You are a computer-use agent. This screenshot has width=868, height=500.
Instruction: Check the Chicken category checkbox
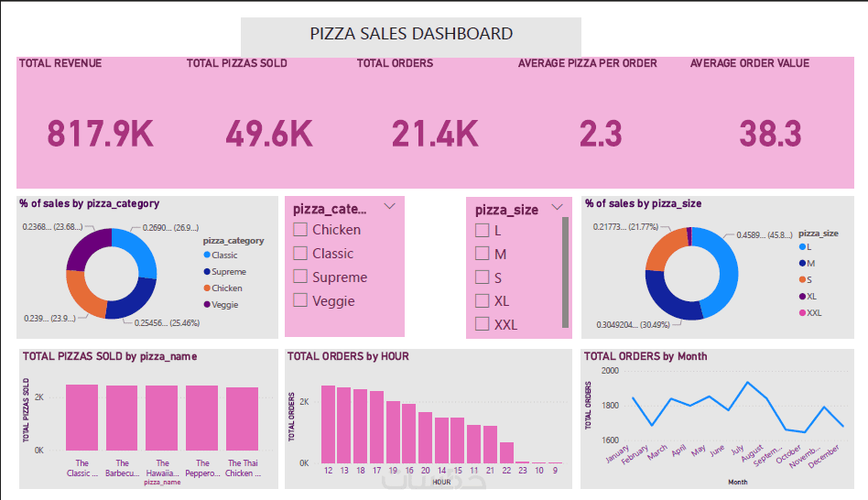[x=300, y=230]
